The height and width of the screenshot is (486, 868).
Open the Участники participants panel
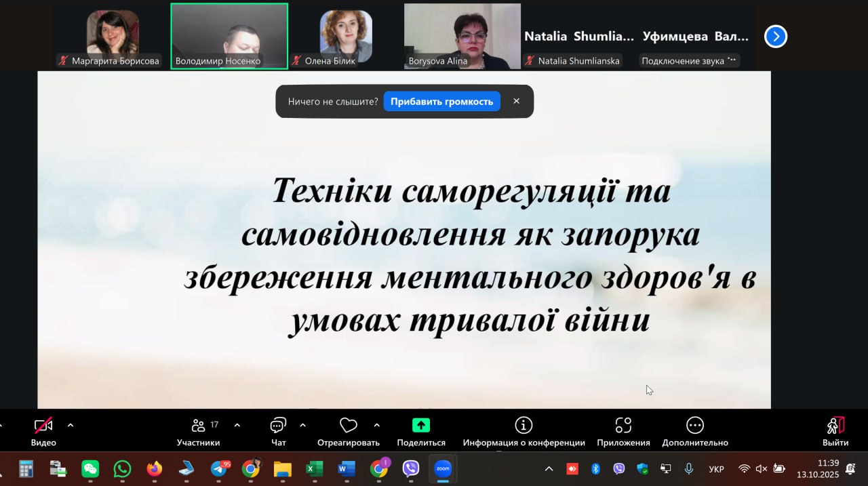tap(199, 426)
